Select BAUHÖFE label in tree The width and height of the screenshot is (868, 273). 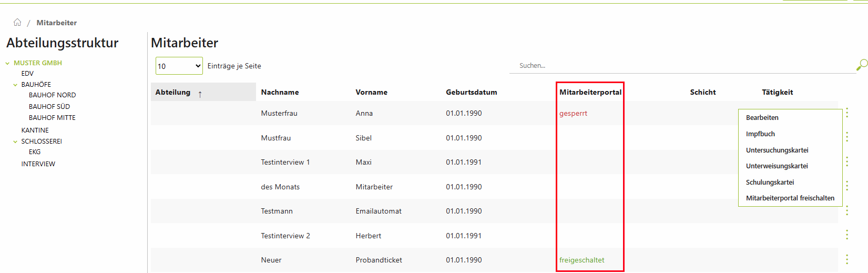(36, 85)
